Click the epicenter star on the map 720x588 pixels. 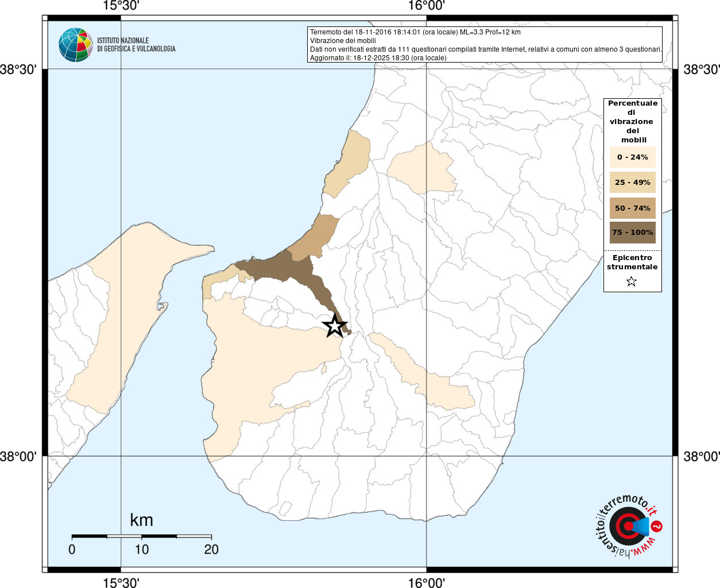pos(335,326)
